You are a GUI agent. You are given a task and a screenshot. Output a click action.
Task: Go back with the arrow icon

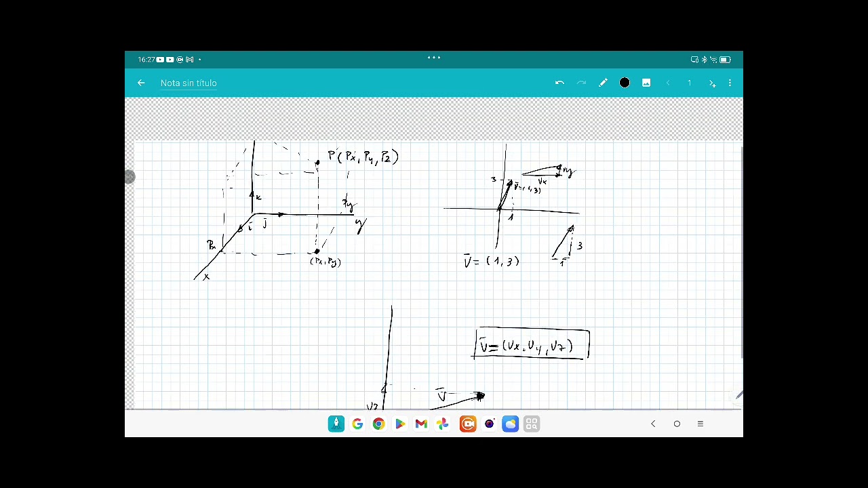click(x=141, y=83)
